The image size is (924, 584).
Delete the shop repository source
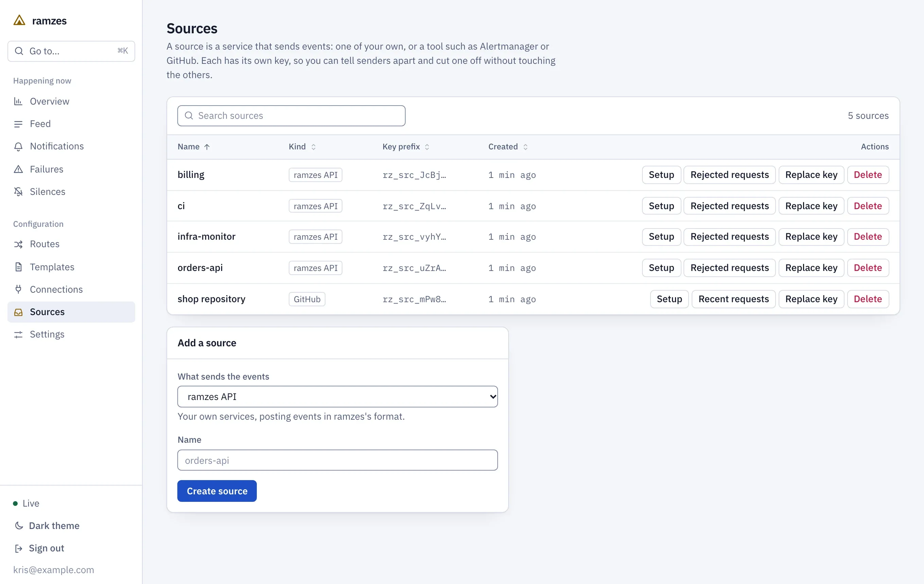(868, 299)
